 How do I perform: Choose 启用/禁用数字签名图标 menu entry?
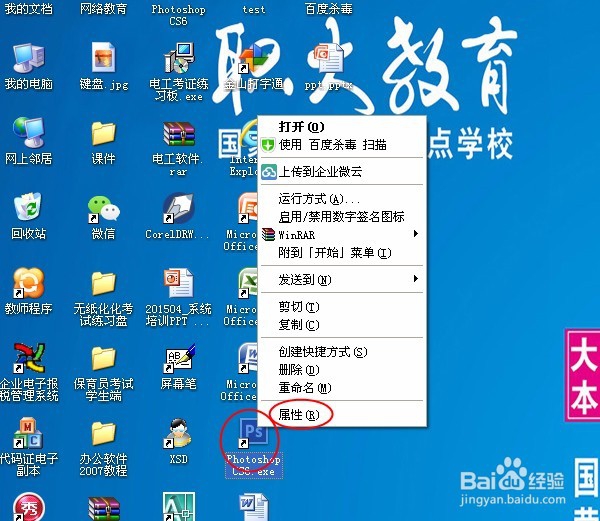click(x=342, y=217)
